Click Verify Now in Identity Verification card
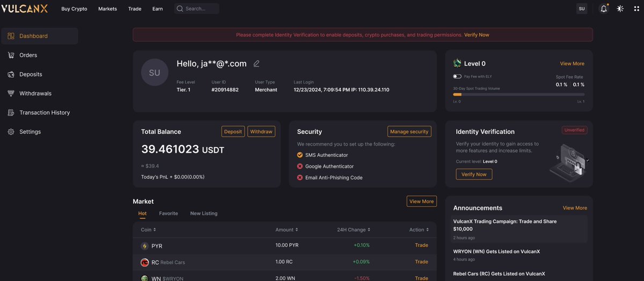Image resolution: width=644 pixels, height=281 pixels. point(474,174)
